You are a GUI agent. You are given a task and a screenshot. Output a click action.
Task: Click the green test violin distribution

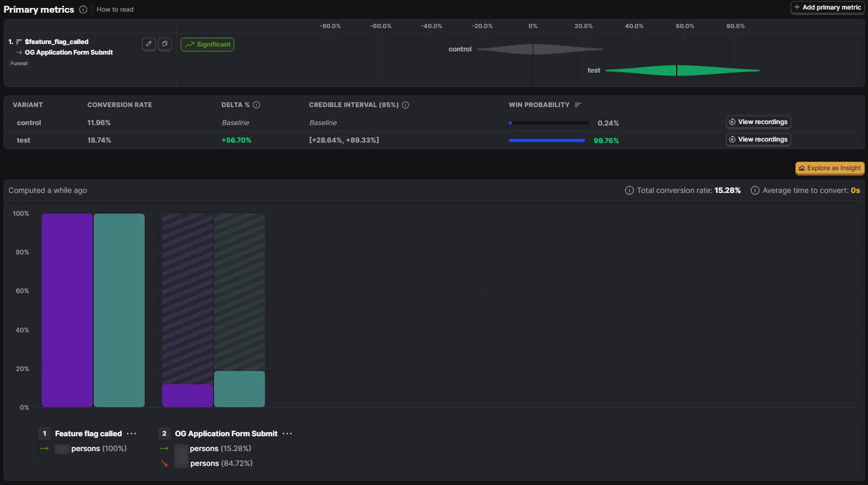tap(683, 70)
